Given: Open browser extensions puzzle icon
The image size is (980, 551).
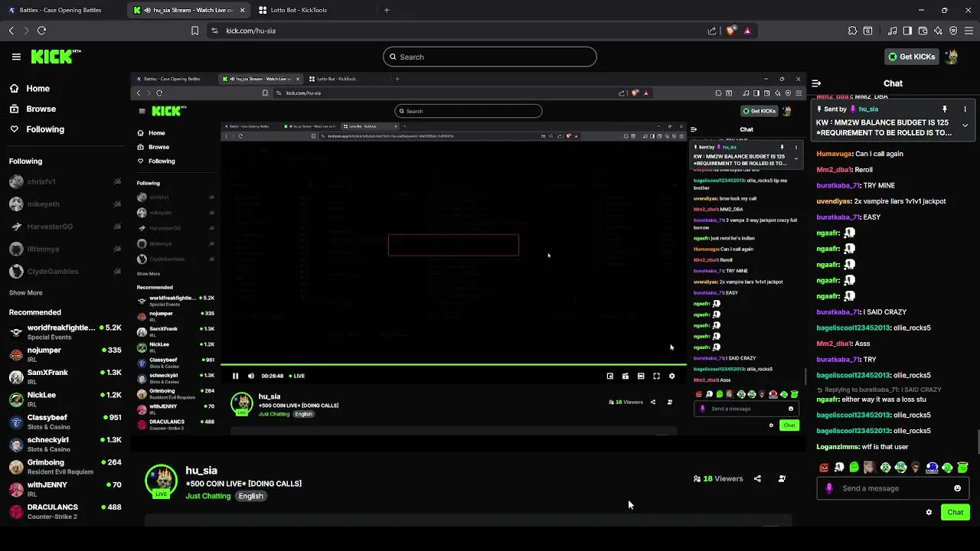Looking at the screenshot, I should tap(852, 31).
